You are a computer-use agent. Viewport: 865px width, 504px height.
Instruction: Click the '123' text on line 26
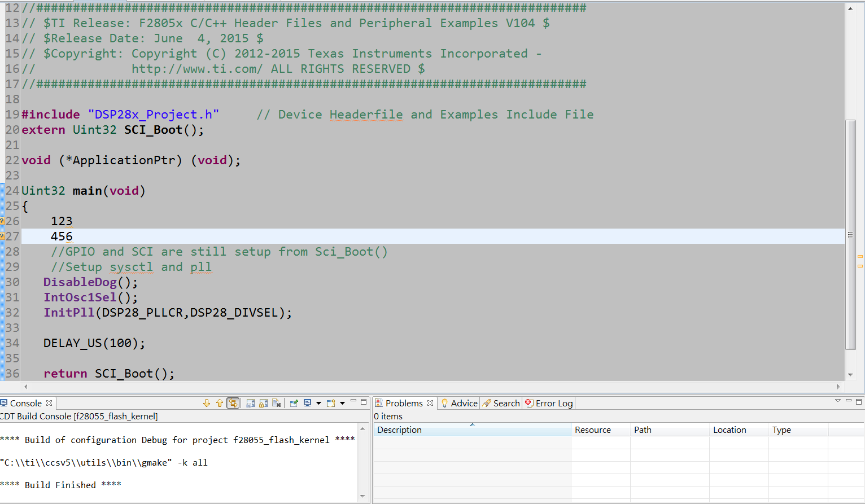(62, 221)
